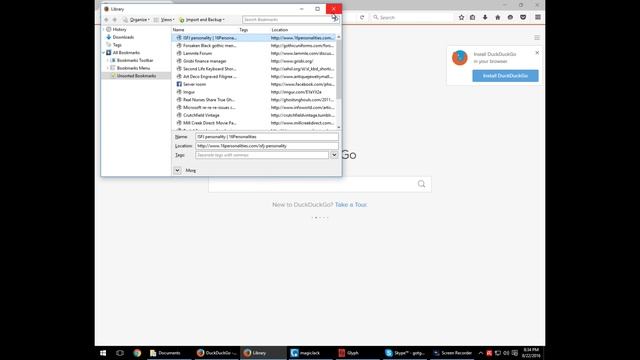Select Mill Creek Direct bookmark
The width and height of the screenshot is (640, 360).
tap(254, 123)
